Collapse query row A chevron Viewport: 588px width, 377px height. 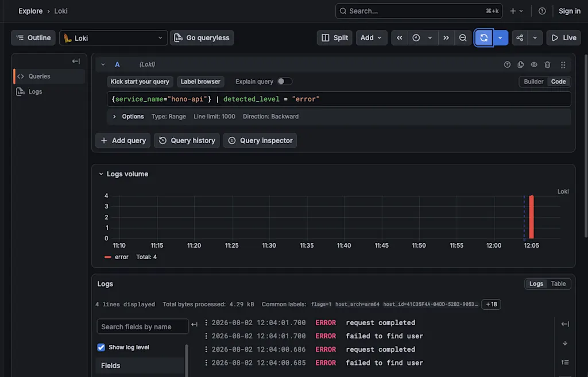(103, 64)
